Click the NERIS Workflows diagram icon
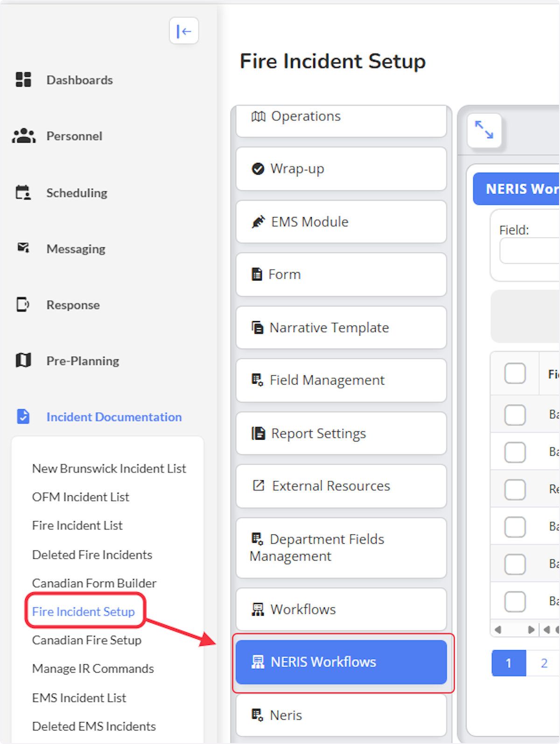 pos(258,662)
